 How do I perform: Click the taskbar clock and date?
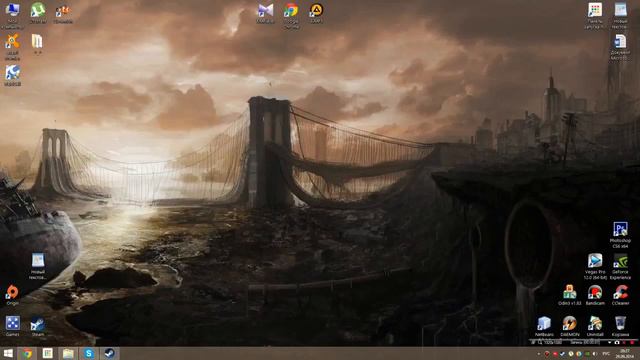point(624,353)
